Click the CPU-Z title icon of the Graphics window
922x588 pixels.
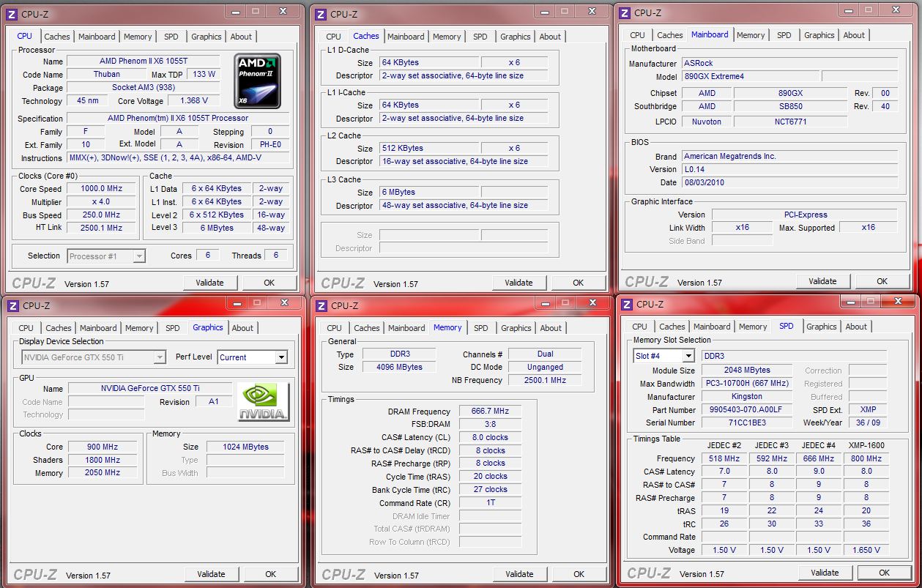coord(12,305)
